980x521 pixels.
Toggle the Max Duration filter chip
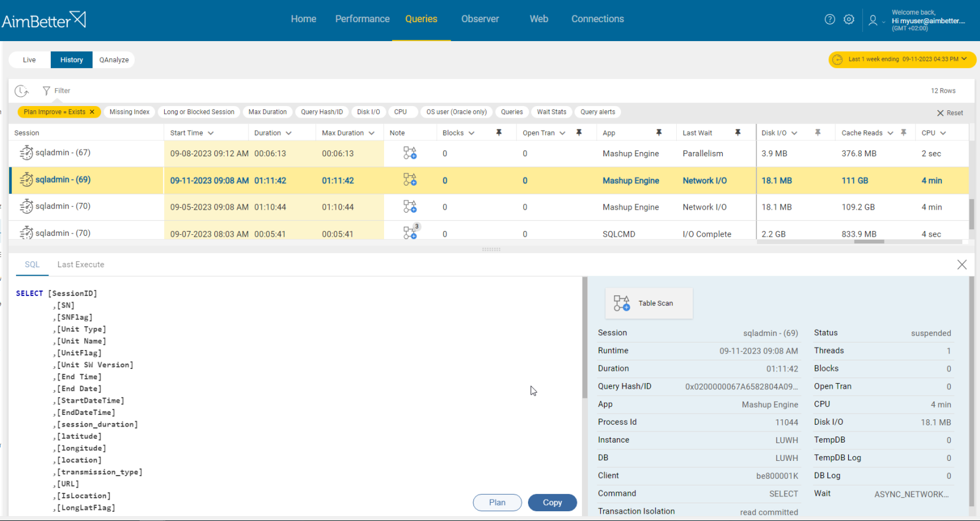[x=268, y=112]
